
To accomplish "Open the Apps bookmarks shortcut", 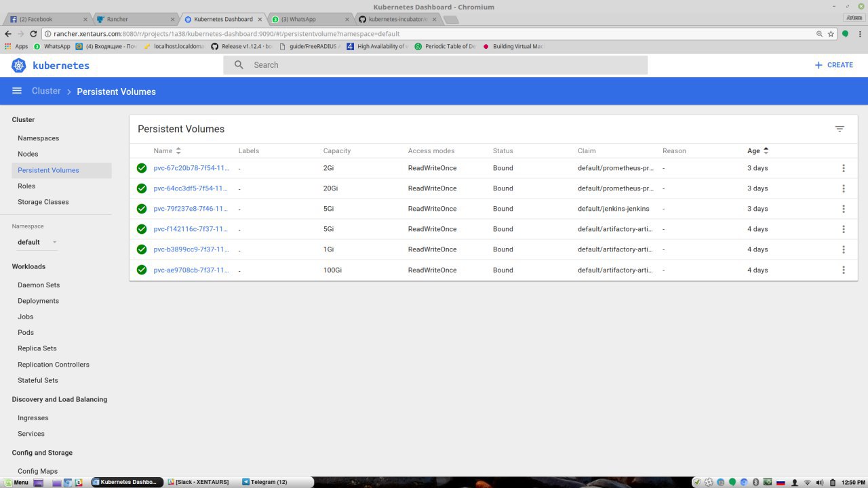I will pos(16,47).
